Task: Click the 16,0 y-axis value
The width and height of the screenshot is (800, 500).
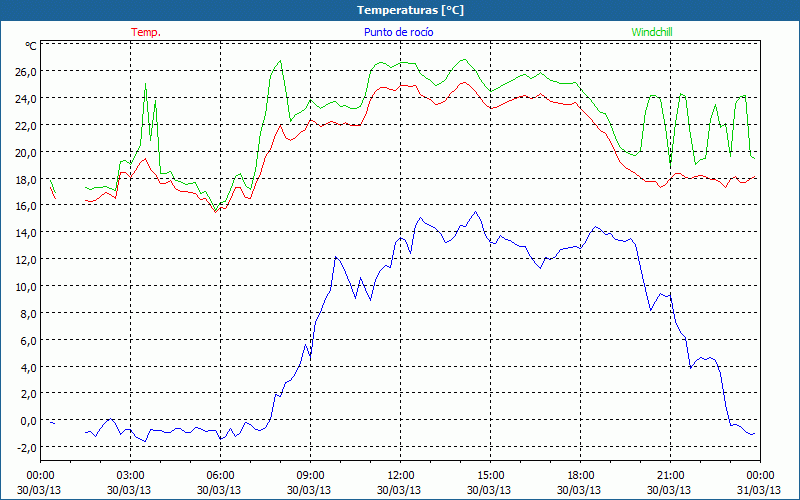Action: point(26,206)
